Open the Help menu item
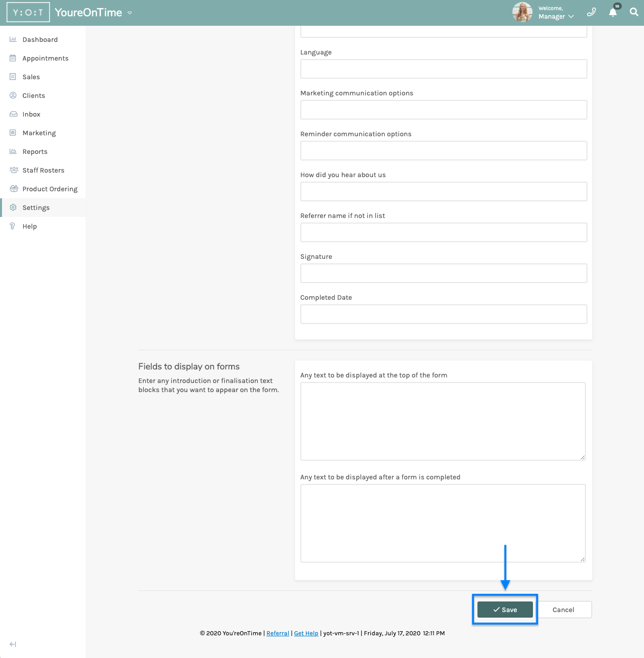The height and width of the screenshot is (658, 644). point(29,226)
